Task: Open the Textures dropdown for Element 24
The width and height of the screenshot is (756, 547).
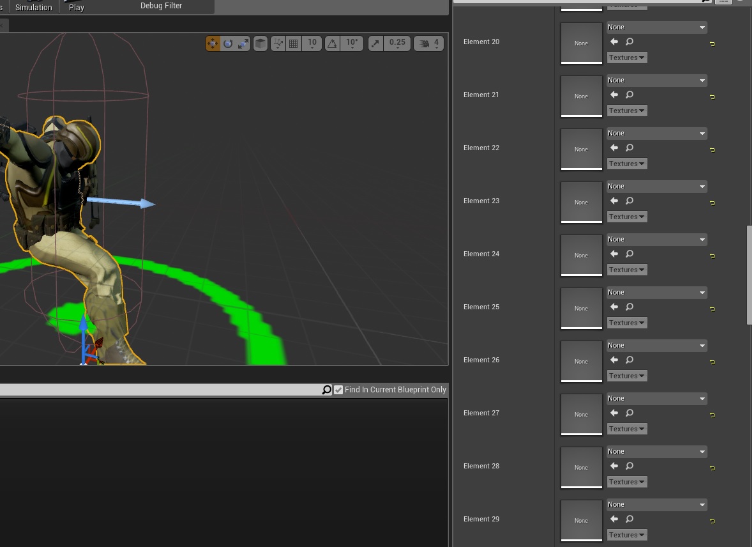Action: click(627, 270)
